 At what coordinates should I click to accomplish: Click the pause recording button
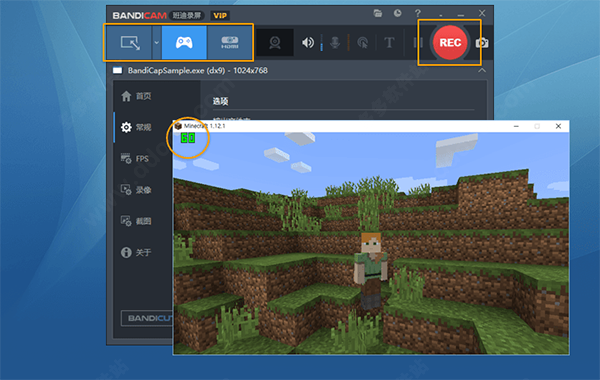[x=418, y=42]
